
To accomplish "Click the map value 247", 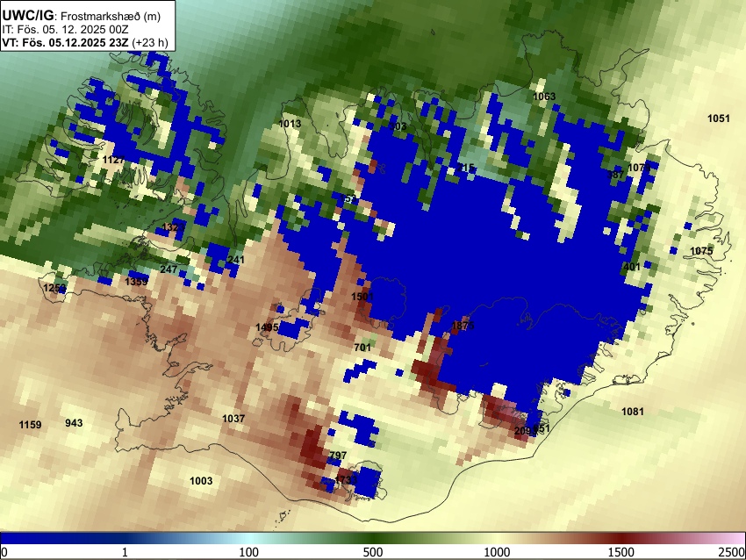I will coord(169,269).
